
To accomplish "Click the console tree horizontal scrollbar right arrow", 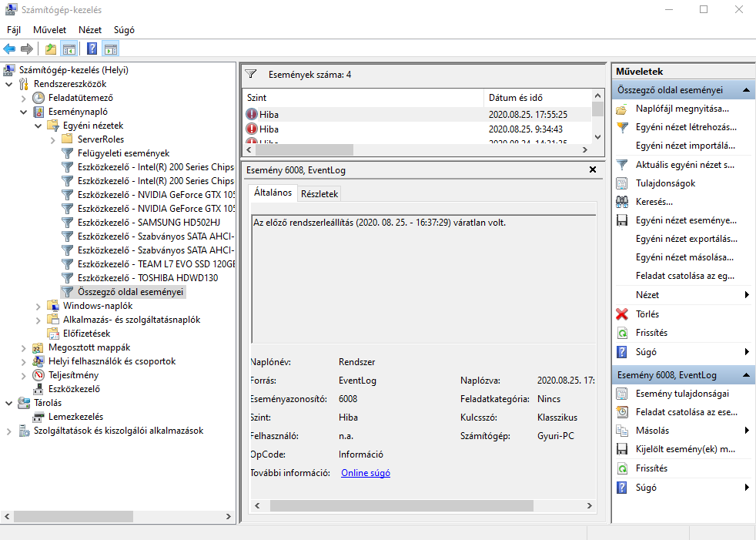I will pos(229,516).
